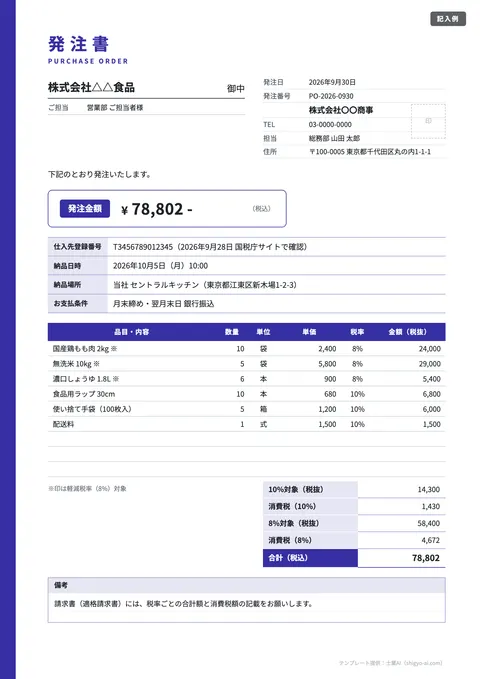
Task: Click the 数量 column header
Action: coord(232,332)
